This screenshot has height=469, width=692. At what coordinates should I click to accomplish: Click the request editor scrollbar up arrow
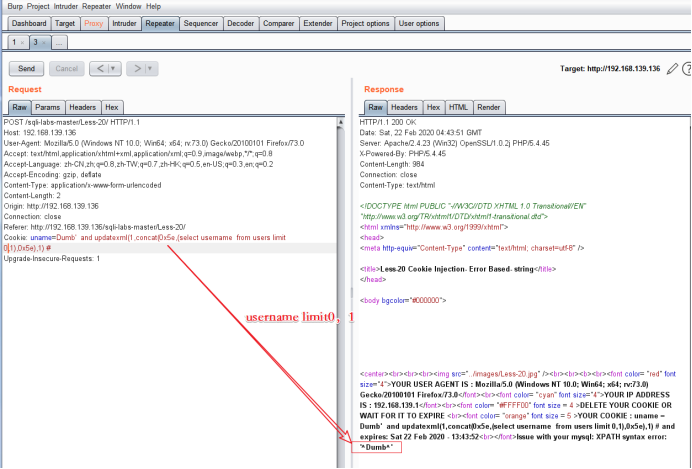[x=340, y=122]
